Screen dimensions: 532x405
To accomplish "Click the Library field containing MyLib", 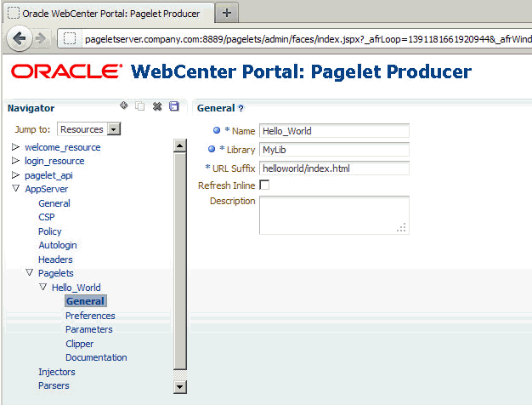I will pyautogui.click(x=334, y=150).
